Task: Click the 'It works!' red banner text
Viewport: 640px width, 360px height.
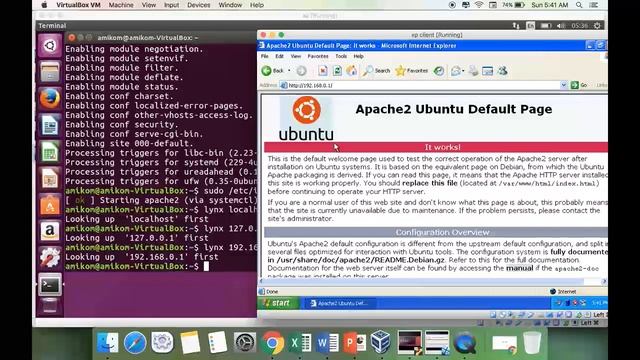Action: tap(442, 147)
